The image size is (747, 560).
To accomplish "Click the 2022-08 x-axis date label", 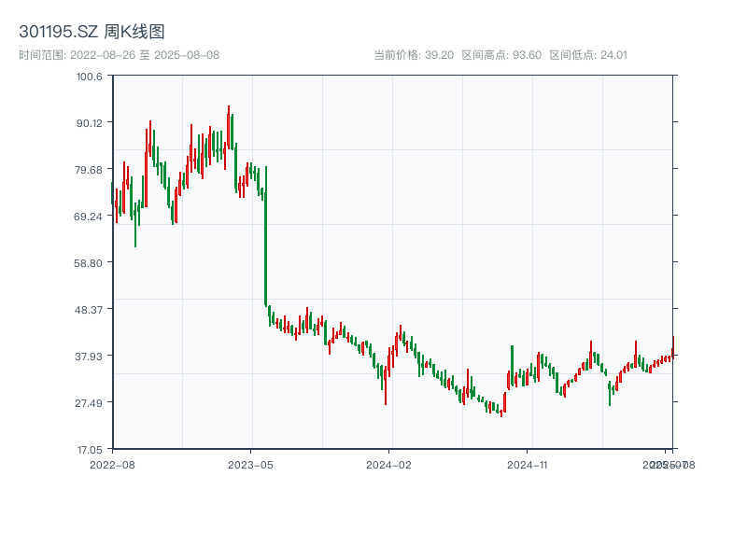I will tap(112, 464).
